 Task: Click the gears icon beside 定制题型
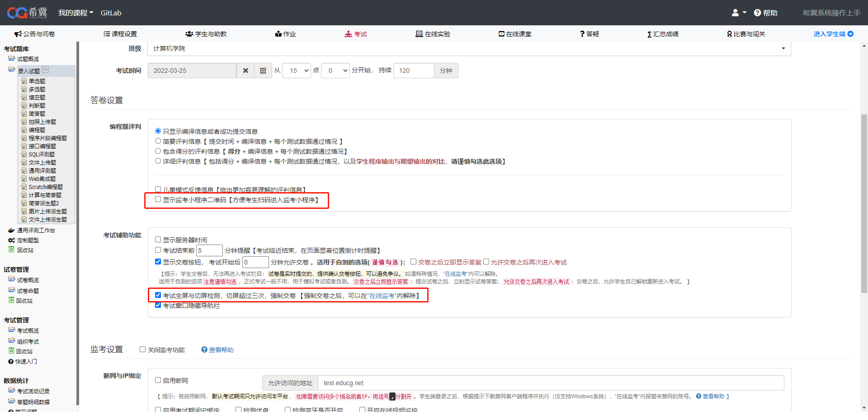coord(12,240)
